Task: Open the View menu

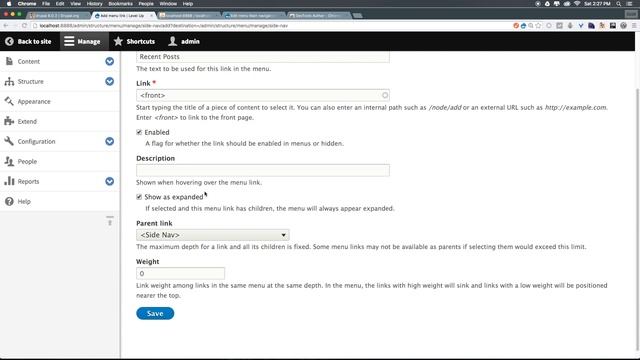Action: (76, 4)
